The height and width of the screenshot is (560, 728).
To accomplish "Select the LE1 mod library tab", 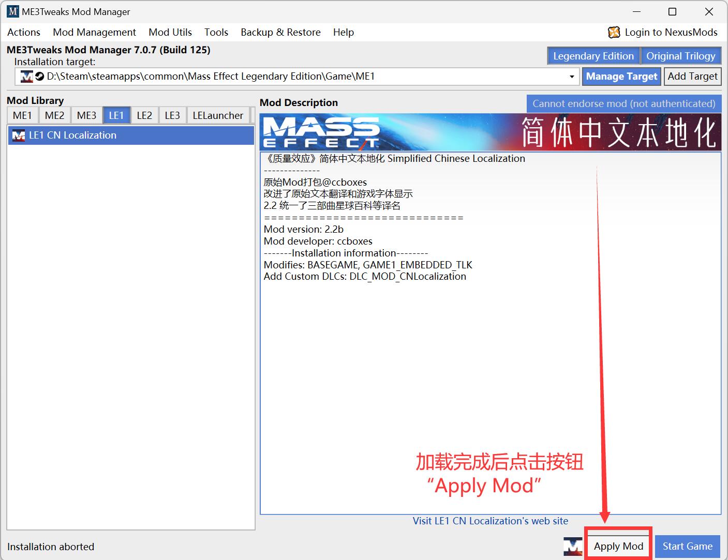I will (x=116, y=115).
